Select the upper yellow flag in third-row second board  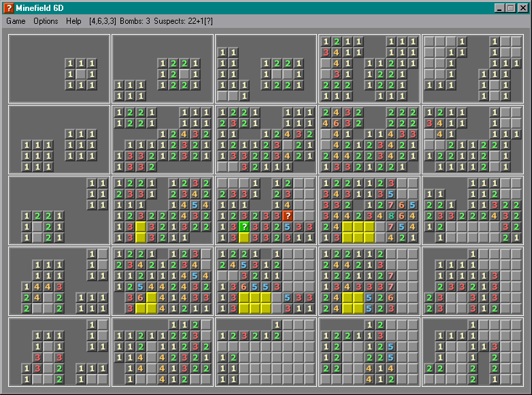coord(141,227)
